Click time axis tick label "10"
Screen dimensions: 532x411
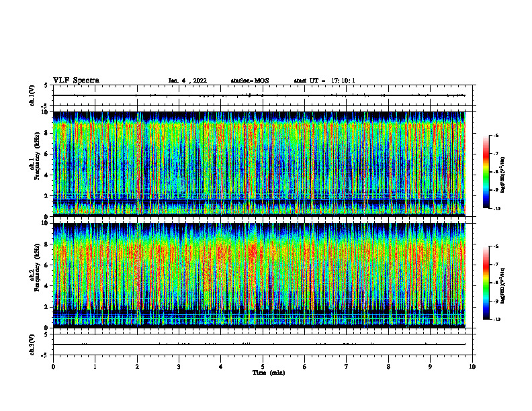coord(472,367)
